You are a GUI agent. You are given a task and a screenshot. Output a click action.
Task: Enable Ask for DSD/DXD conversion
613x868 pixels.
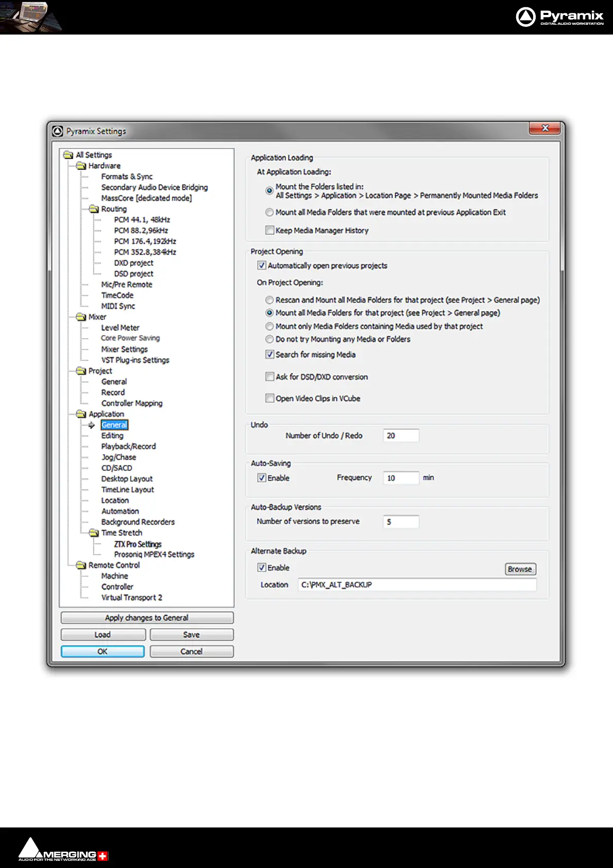269,377
